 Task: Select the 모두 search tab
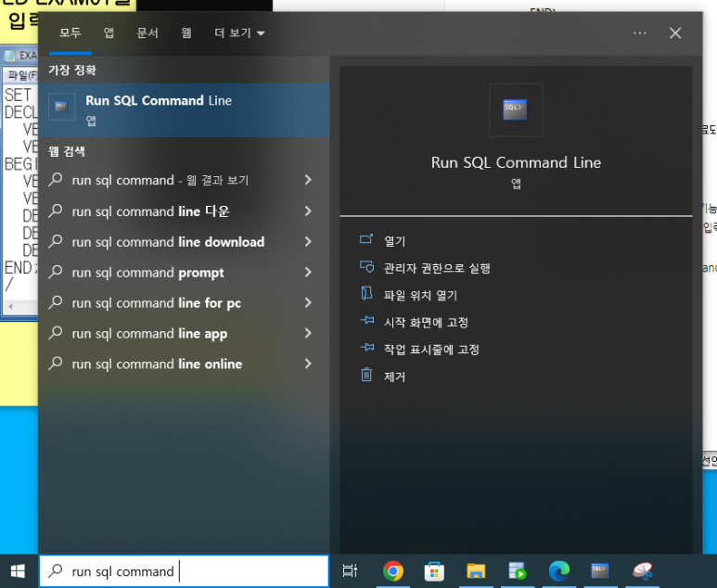[x=70, y=32]
